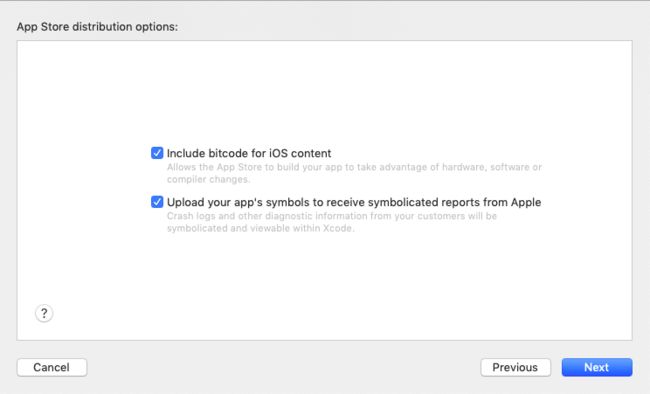This screenshot has height=394, width=650.
Task: Select the bitcode description text about compiler changes
Action: (x=354, y=173)
